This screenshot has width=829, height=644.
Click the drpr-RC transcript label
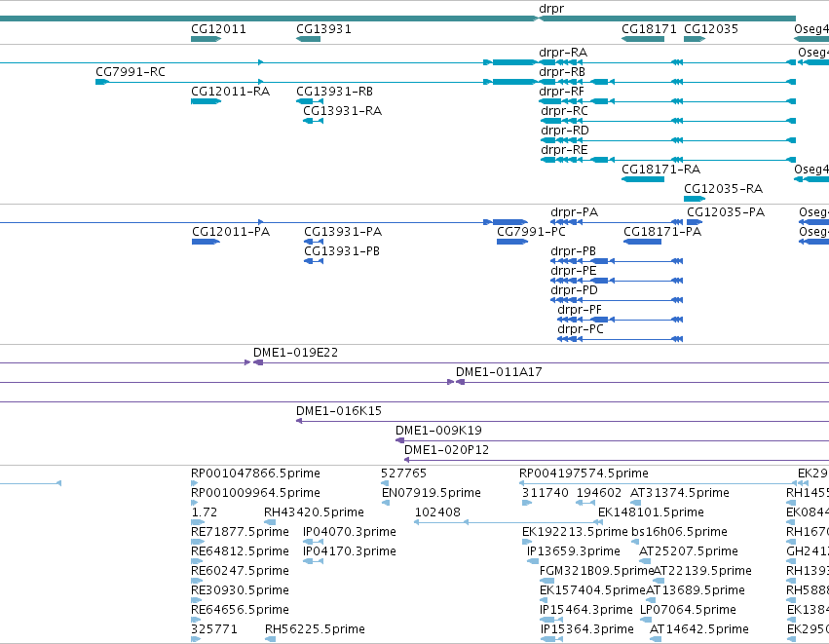pyautogui.click(x=564, y=111)
